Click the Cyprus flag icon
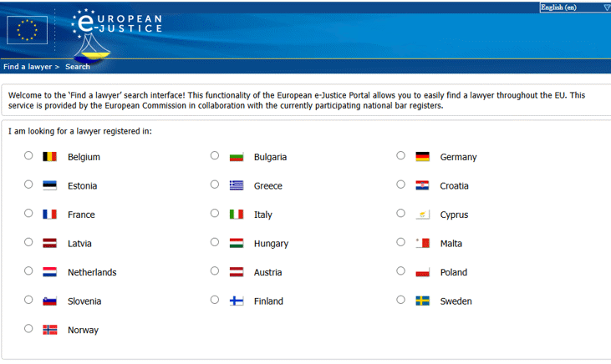The image size is (611, 364). tap(422, 214)
